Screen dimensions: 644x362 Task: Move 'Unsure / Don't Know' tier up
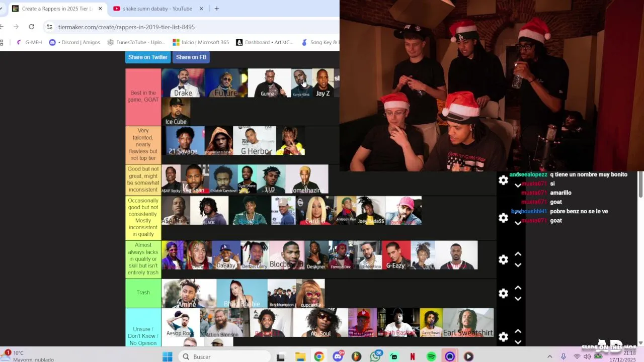pos(518,331)
